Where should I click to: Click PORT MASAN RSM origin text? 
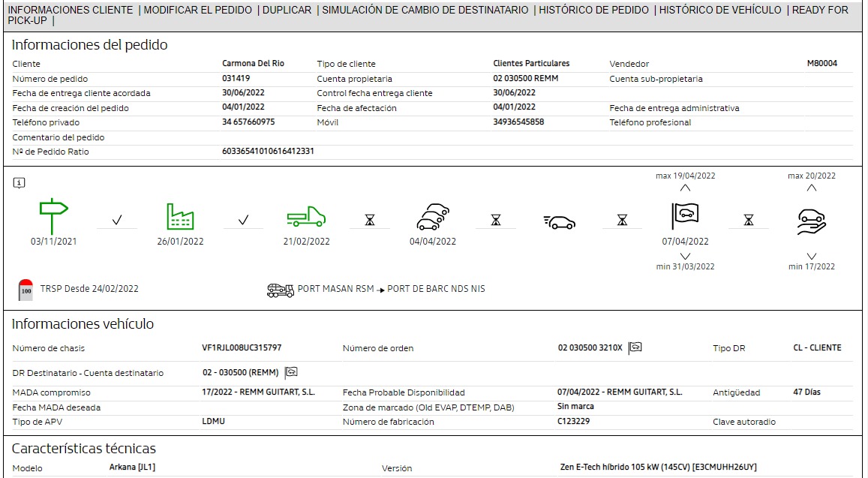pos(335,289)
